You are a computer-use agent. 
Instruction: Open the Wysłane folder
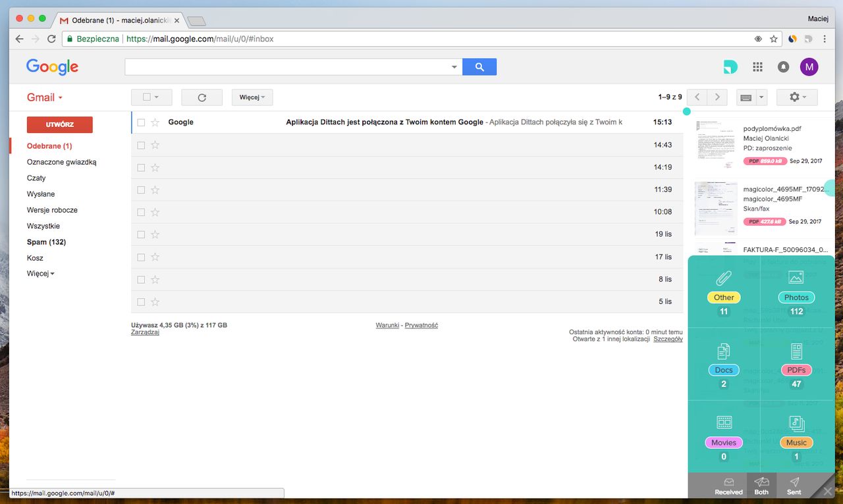tap(41, 194)
